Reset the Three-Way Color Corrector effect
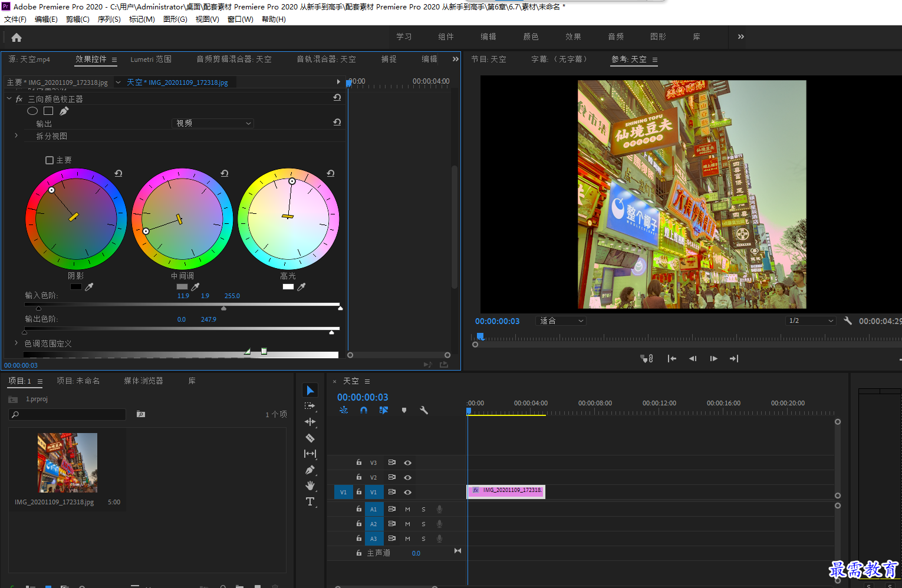The image size is (902, 588). tap(337, 98)
